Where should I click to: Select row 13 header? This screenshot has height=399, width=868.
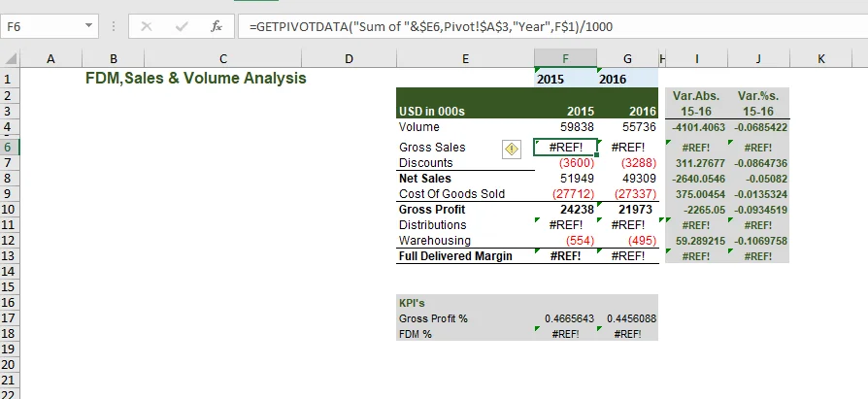pos(11,256)
